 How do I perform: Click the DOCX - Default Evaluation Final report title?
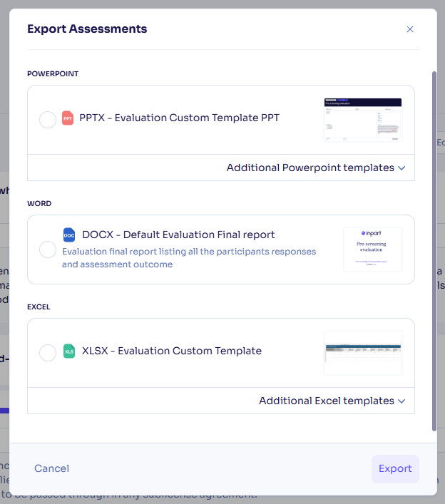click(x=178, y=235)
